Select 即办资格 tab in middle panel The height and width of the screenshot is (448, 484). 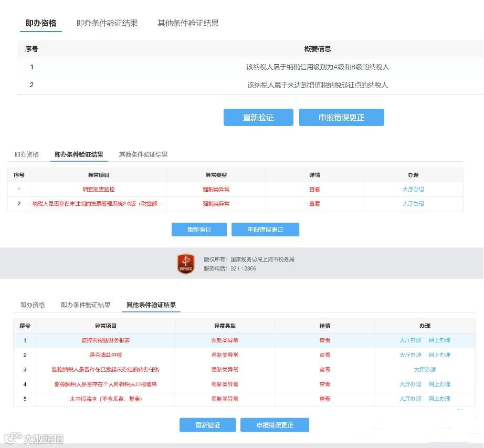(27, 154)
